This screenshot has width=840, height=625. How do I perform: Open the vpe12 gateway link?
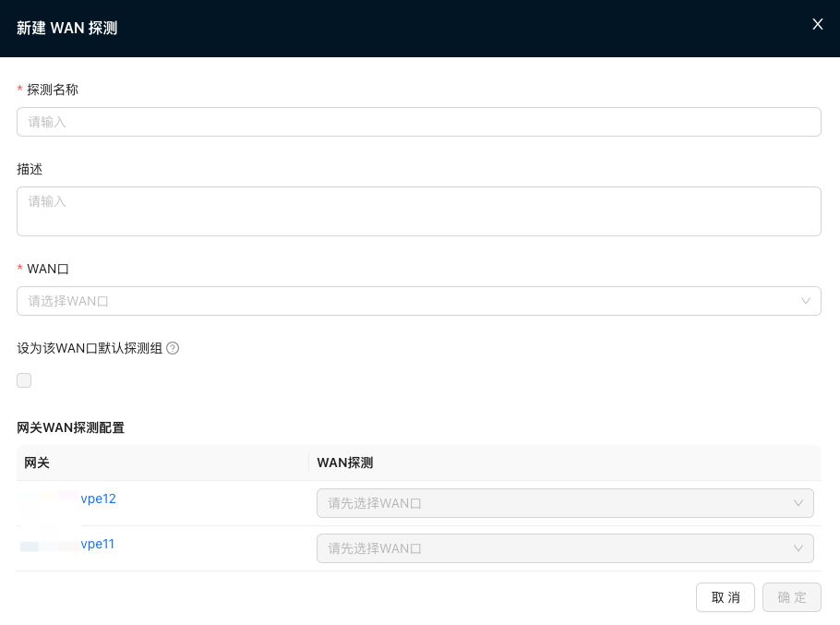pyautogui.click(x=98, y=499)
